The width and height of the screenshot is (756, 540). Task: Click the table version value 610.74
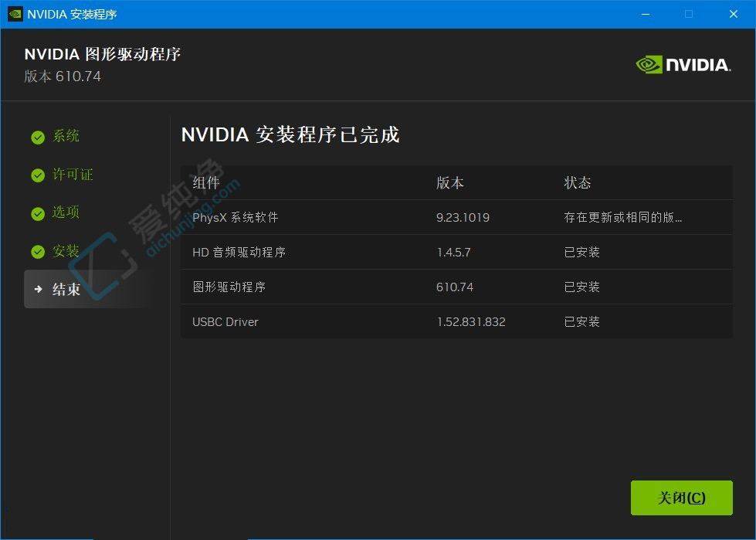[455, 287]
